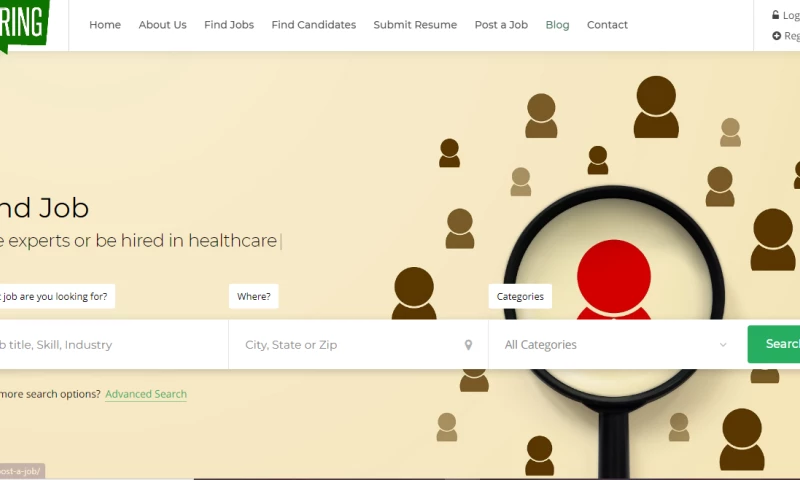800x480 pixels.
Task: Select Submit Resume in navigation
Action: pyautogui.click(x=415, y=25)
